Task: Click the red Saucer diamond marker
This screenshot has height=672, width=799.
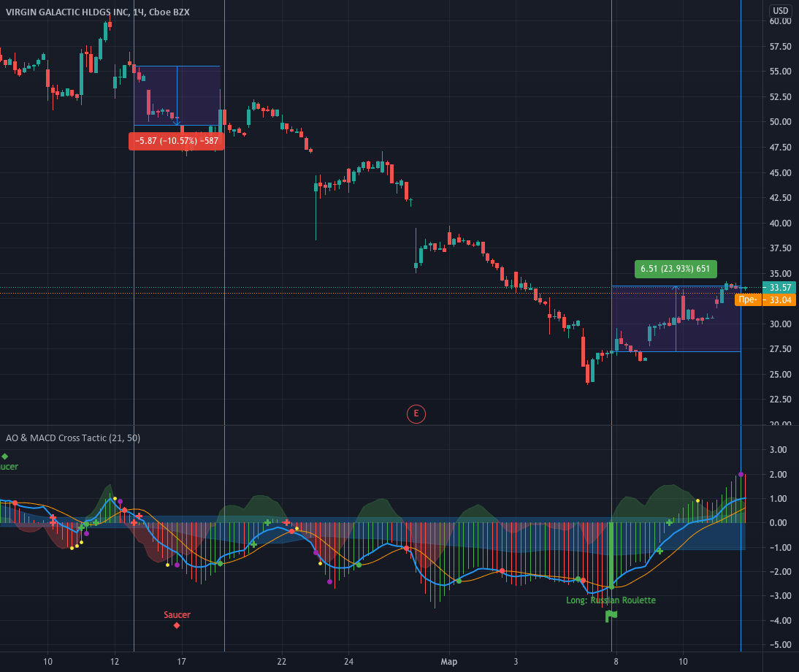Action: point(177,625)
